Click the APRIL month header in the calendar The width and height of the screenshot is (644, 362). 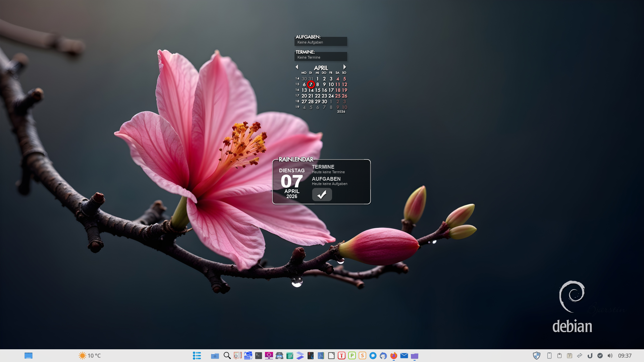click(x=321, y=68)
